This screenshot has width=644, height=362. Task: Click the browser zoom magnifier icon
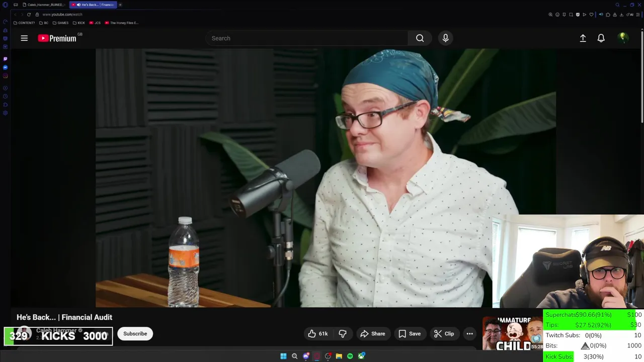point(550,15)
